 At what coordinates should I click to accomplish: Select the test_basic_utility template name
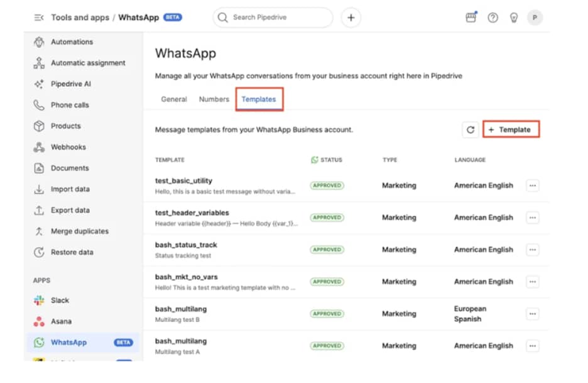183,180
